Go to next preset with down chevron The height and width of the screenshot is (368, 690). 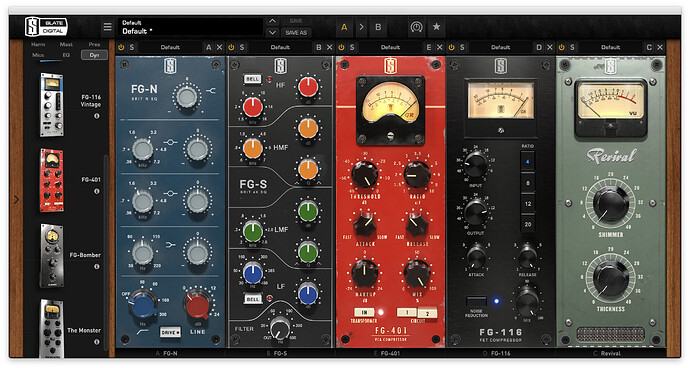(x=272, y=33)
